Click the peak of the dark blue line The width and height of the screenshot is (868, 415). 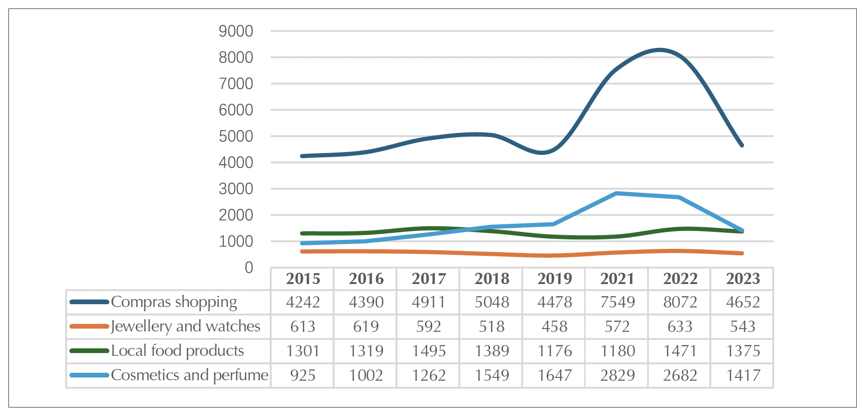click(x=660, y=50)
